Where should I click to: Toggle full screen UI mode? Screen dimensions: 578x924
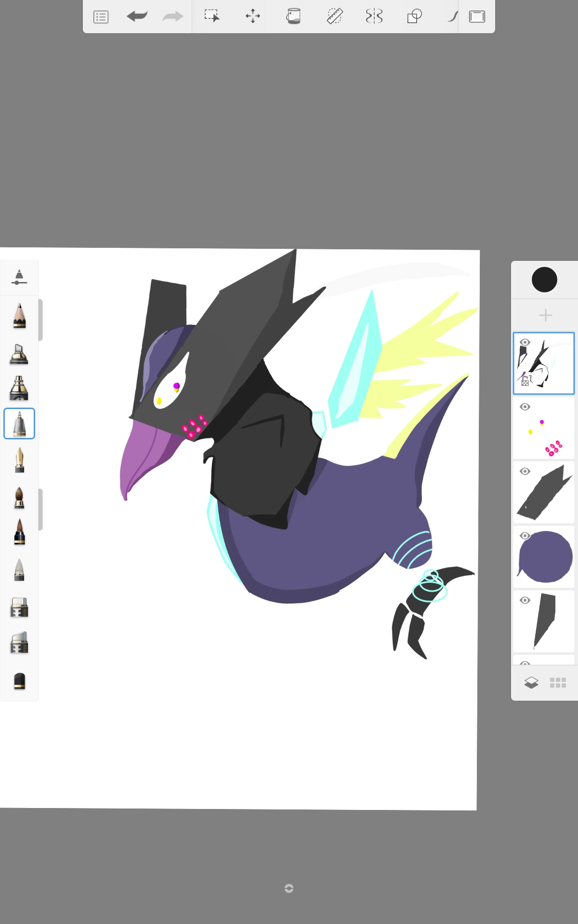tap(477, 17)
